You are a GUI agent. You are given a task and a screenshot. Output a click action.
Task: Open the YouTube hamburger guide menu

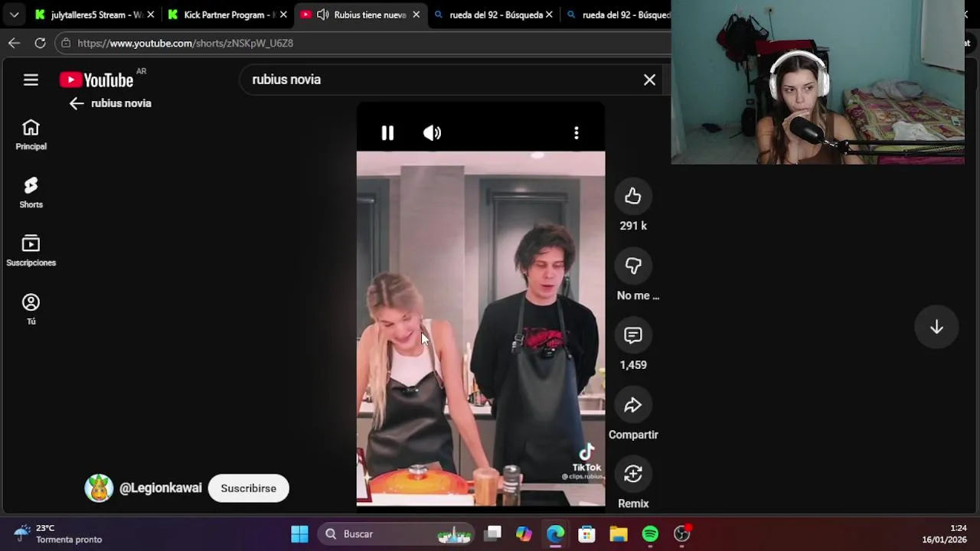pos(31,80)
